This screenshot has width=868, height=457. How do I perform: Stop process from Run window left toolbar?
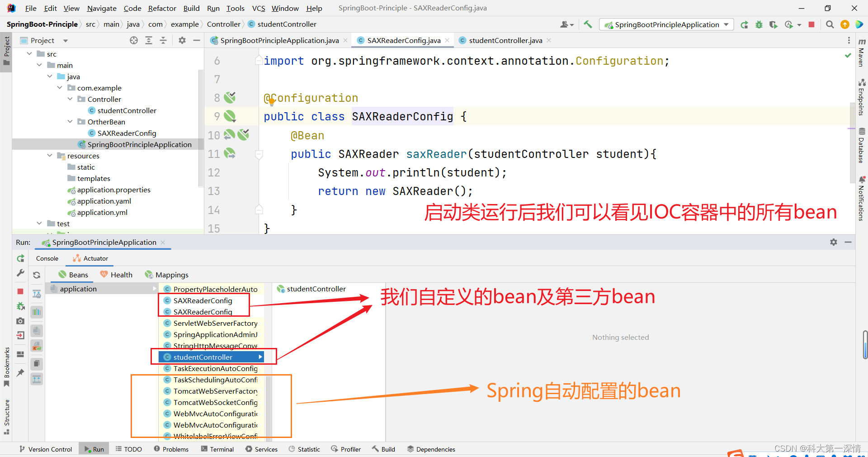20,291
